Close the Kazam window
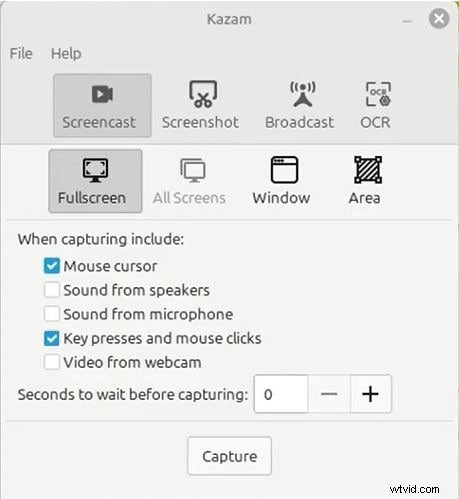Viewport: 459px width, 499px height. pos(439,19)
